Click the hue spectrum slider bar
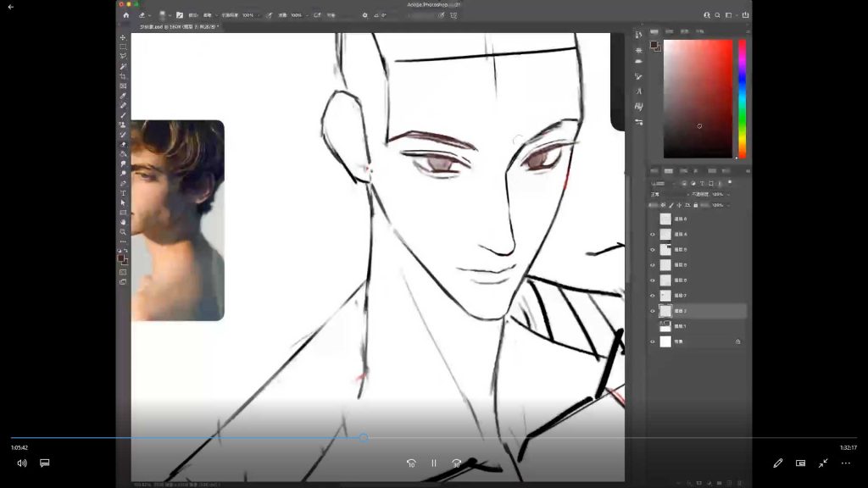This screenshot has width=868, height=488. (x=742, y=97)
